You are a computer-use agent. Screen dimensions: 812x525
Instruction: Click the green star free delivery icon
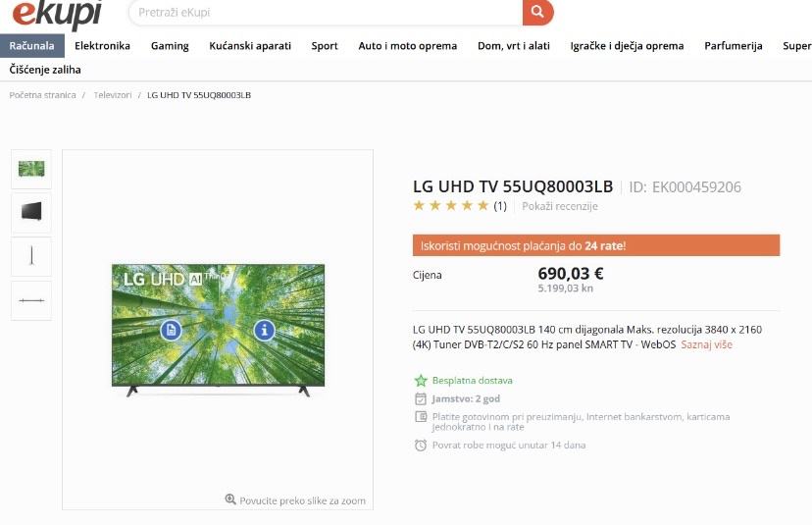tap(421, 381)
